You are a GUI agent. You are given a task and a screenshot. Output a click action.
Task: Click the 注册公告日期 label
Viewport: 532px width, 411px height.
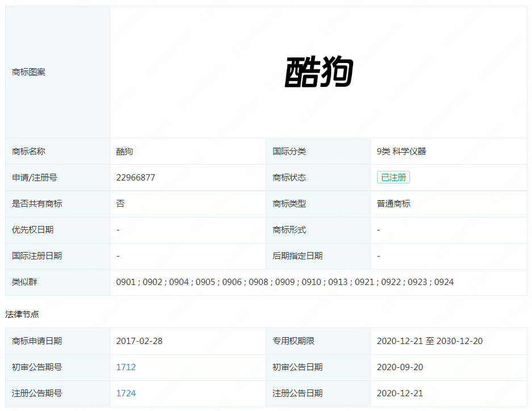(x=298, y=393)
